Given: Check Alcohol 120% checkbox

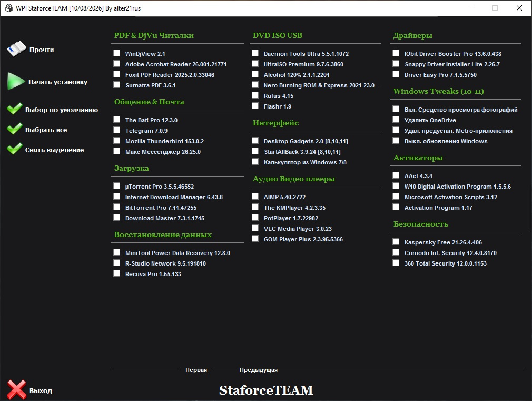Looking at the screenshot, I should [255, 74].
